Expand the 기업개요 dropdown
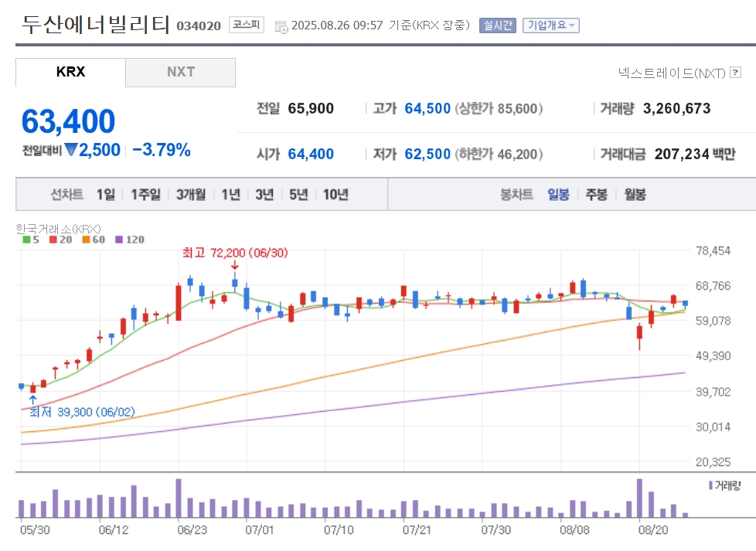The image size is (756, 551). [551, 25]
